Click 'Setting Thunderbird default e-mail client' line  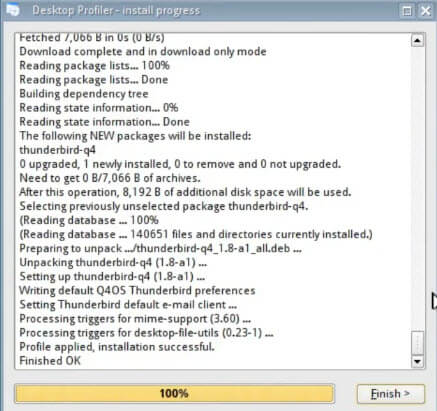[128, 305]
